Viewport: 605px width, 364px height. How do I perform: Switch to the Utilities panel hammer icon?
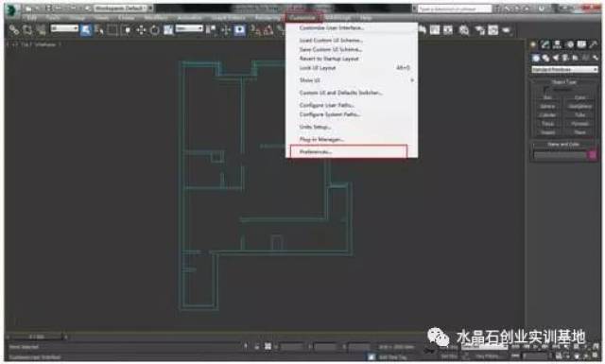coord(594,44)
